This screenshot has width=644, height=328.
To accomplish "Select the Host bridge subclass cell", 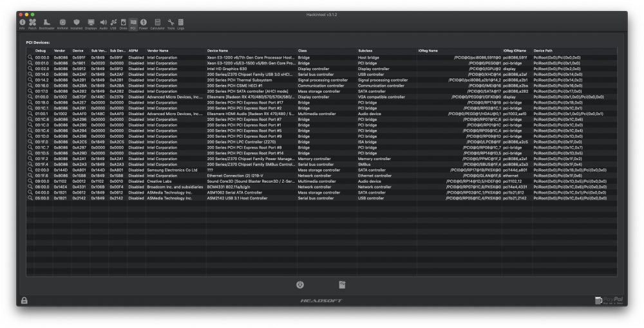I will coord(368,57).
